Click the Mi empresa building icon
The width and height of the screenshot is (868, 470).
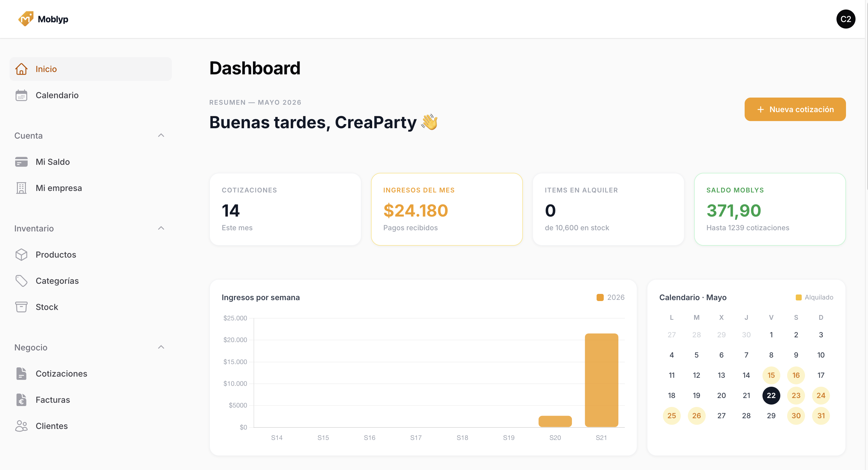[21, 188]
